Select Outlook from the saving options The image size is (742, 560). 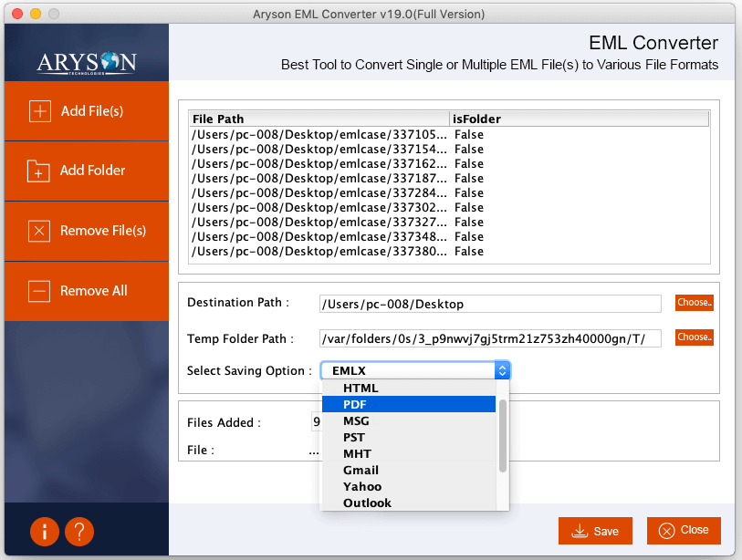click(x=408, y=503)
